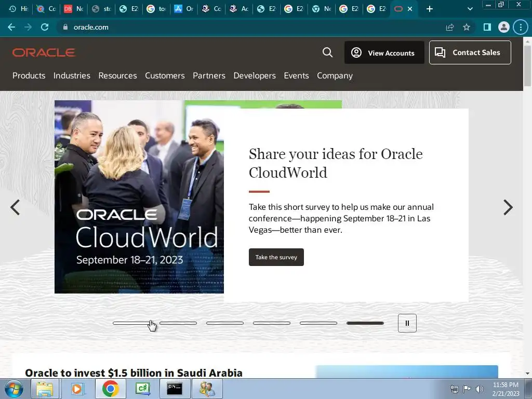Open the Developers menu
Viewport: 532px width, 399px height.
[x=255, y=75]
